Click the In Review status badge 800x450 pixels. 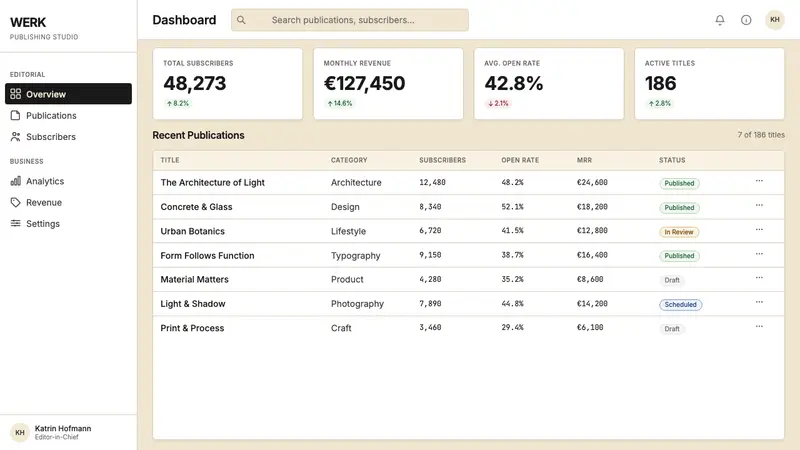tap(679, 232)
